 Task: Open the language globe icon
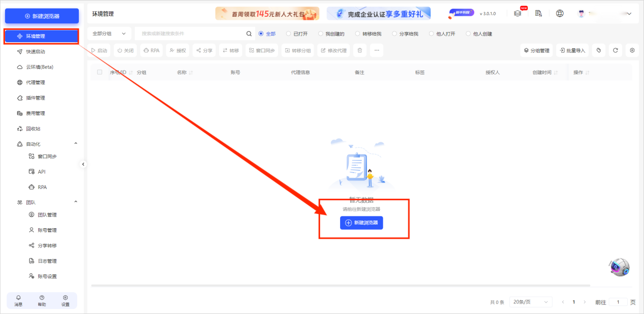[x=560, y=14]
